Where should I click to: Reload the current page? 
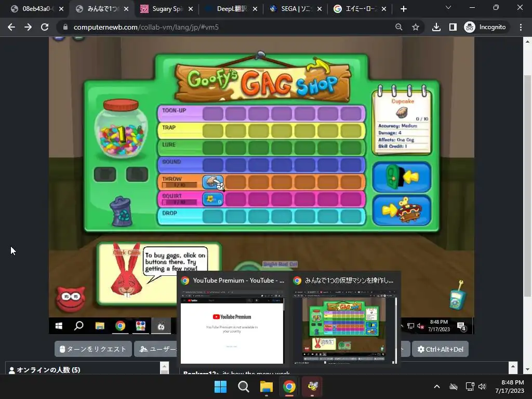click(45, 27)
